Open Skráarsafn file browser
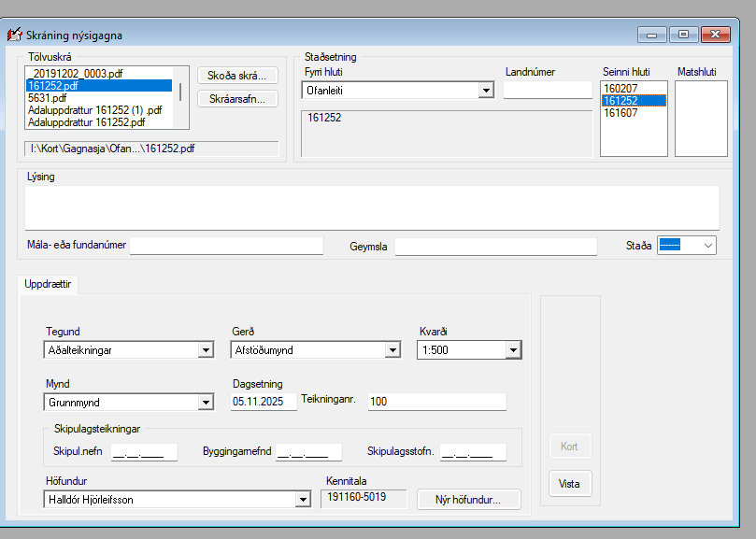The width and height of the screenshot is (756, 539). click(x=237, y=98)
